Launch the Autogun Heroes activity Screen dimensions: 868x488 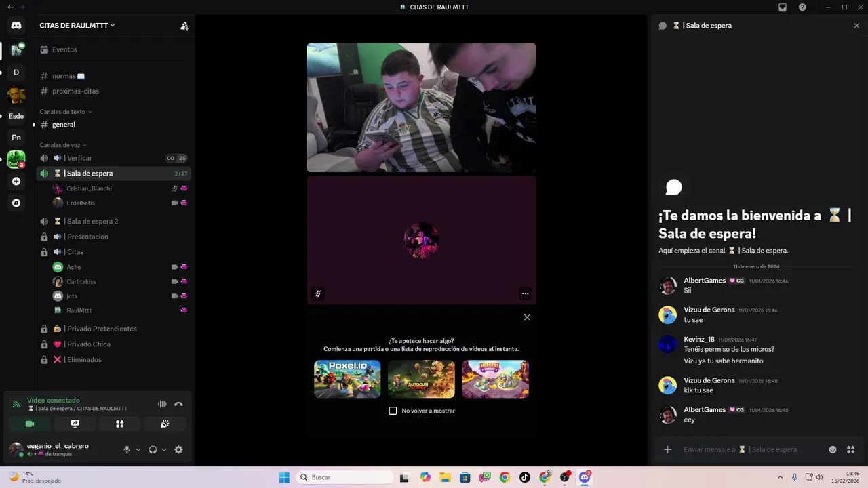421,379
